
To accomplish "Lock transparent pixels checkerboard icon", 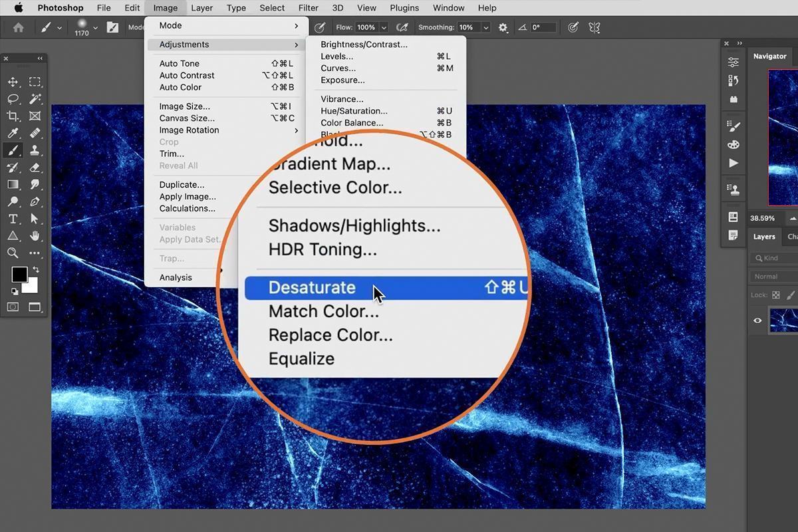I will 775,295.
